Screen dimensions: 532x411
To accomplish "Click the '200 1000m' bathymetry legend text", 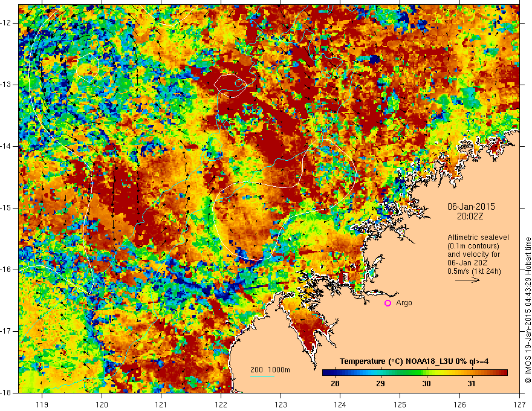I will click(270, 370).
